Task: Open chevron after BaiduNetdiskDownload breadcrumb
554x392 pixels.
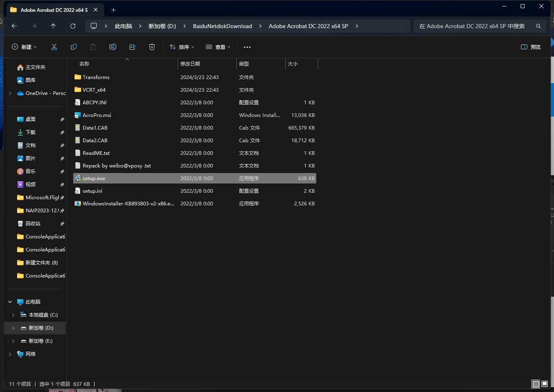Action: click(260, 26)
